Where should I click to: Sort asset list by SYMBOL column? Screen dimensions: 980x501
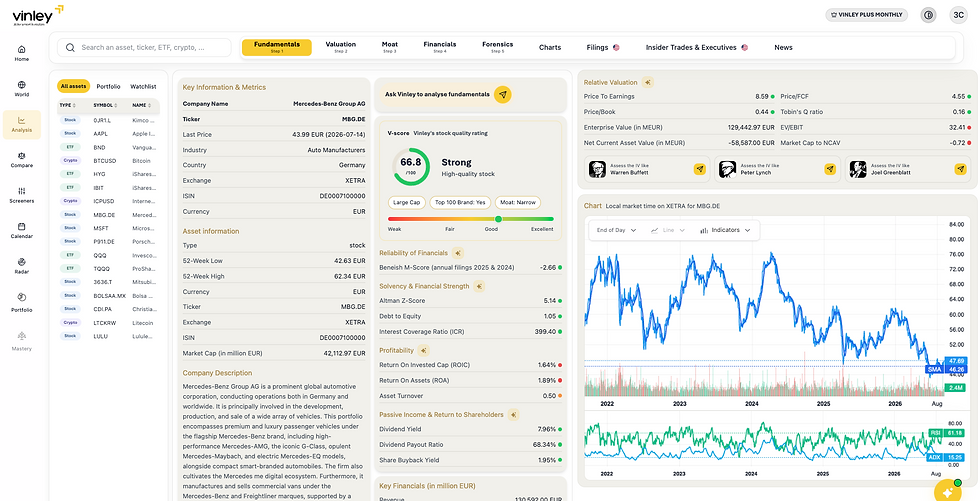pos(105,105)
